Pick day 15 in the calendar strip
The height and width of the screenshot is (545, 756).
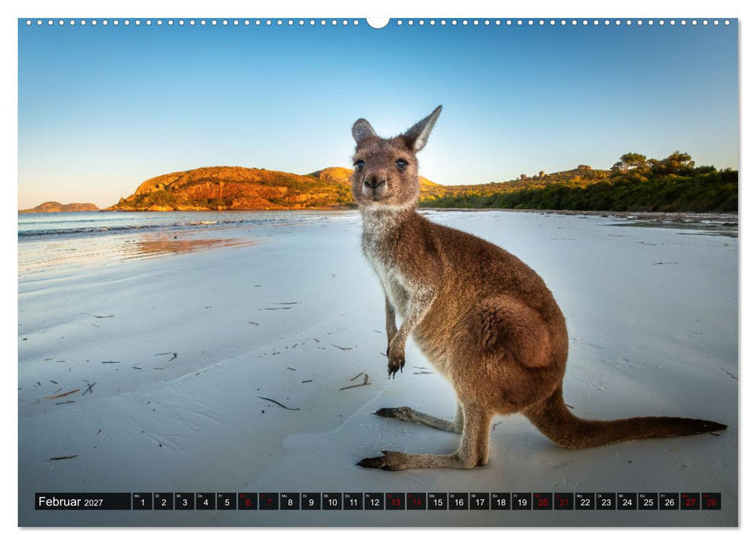tap(438, 501)
